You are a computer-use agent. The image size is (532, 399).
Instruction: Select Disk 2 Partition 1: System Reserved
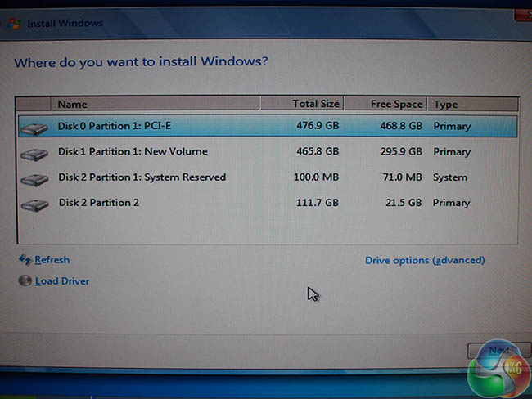[268, 177]
